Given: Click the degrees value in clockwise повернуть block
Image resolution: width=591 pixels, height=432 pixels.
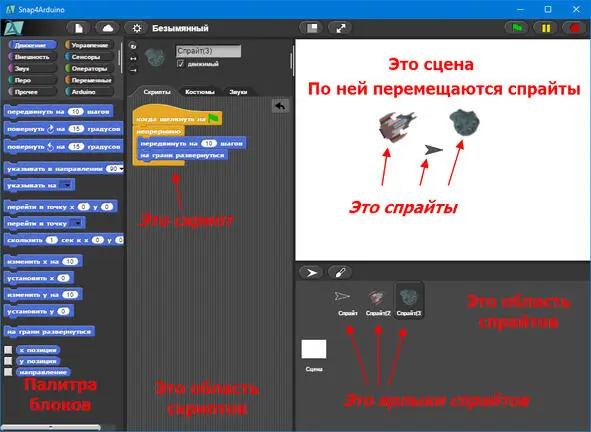Looking at the screenshot, I should tap(76, 129).
